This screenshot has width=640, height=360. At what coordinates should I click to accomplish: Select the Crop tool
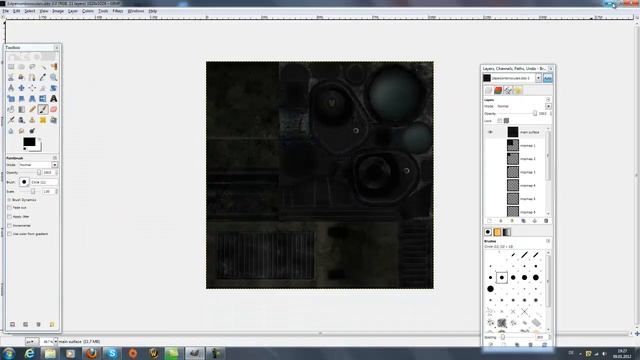click(43, 88)
